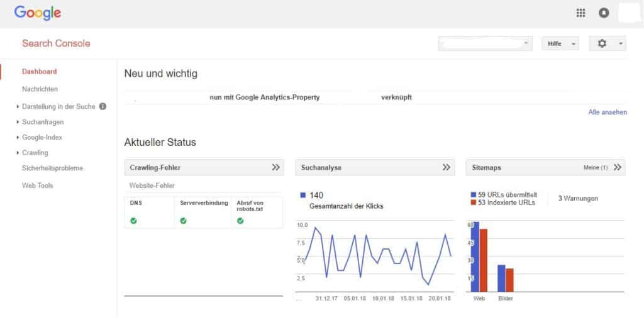Screen dimensions: 644x325
Task: Open the Hilfe dropdown
Action: pos(560,43)
